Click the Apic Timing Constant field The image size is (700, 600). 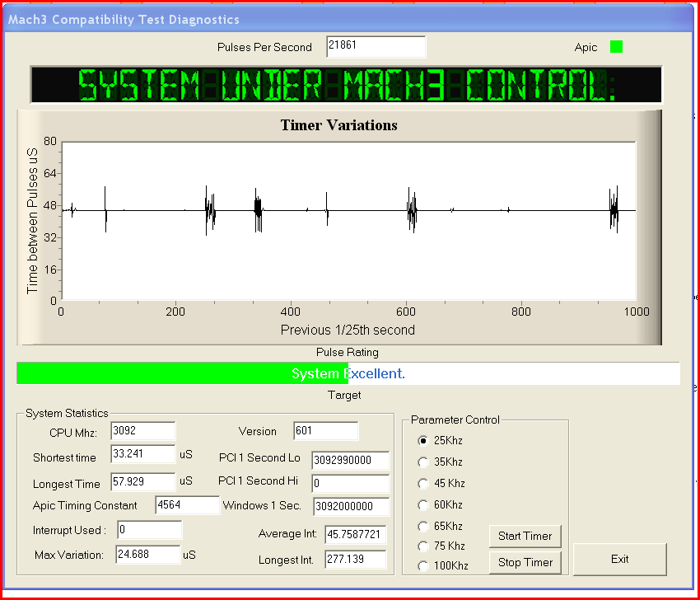click(x=188, y=505)
